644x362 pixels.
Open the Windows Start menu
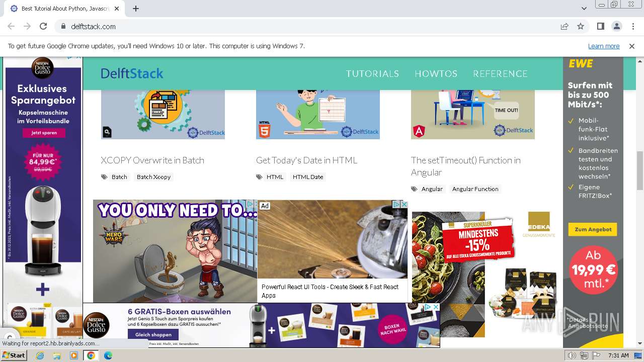[14, 355]
